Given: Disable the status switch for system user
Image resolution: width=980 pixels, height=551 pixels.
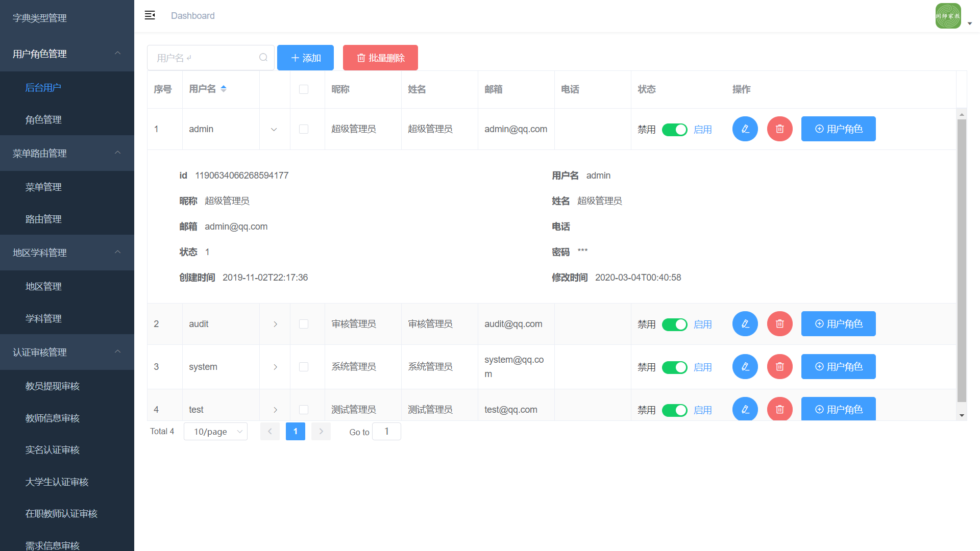Looking at the screenshot, I should click(x=674, y=367).
